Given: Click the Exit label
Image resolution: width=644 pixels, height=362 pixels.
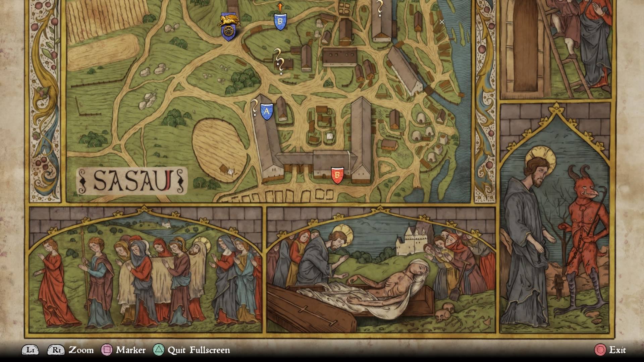Looking at the screenshot, I should [x=618, y=350].
